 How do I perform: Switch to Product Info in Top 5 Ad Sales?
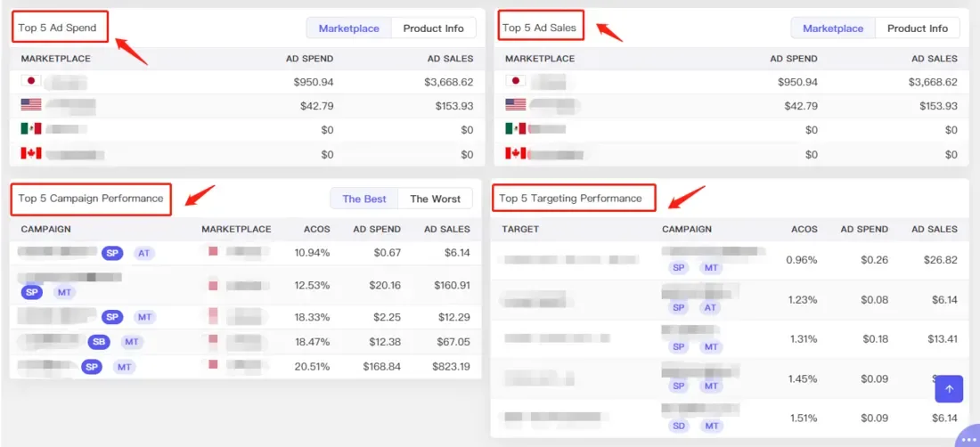pyautogui.click(x=918, y=28)
